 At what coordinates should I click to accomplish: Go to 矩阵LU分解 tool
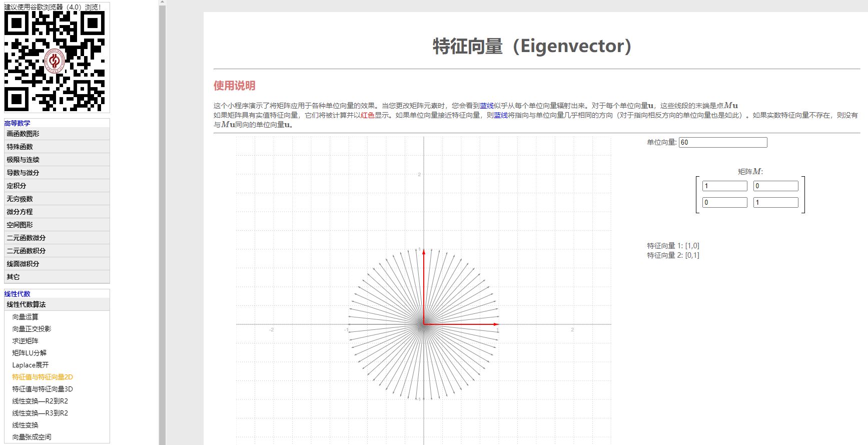point(29,353)
